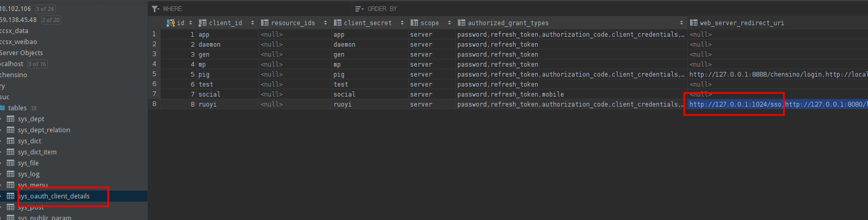
Task: Click the authorized_grant_types column icon
Action: coord(462,23)
